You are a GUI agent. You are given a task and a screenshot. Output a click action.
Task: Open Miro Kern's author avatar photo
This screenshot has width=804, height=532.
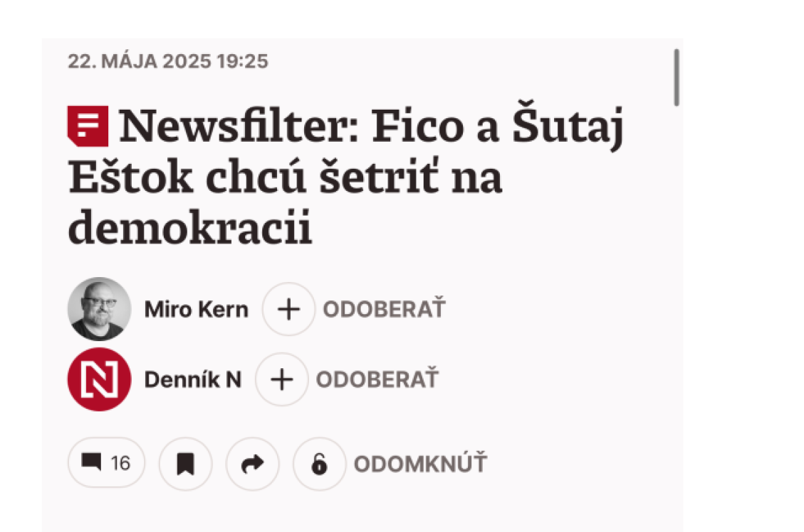[x=100, y=309]
